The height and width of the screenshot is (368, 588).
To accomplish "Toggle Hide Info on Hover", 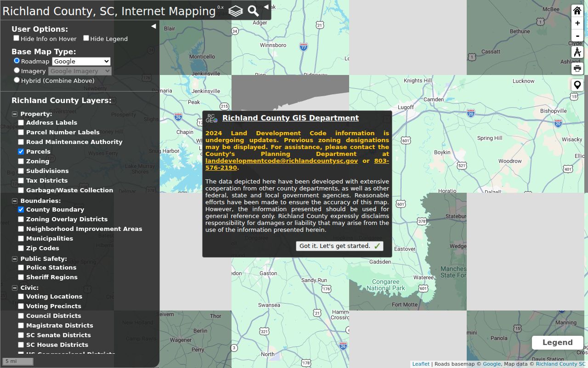I will pos(17,38).
